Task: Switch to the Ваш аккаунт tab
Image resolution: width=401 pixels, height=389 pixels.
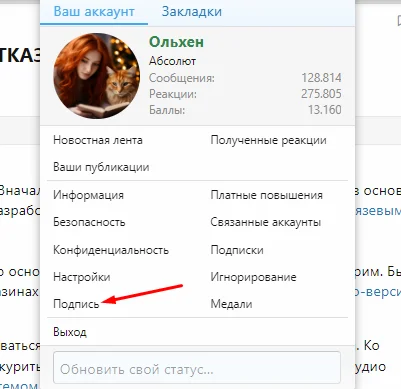Action: (x=94, y=12)
